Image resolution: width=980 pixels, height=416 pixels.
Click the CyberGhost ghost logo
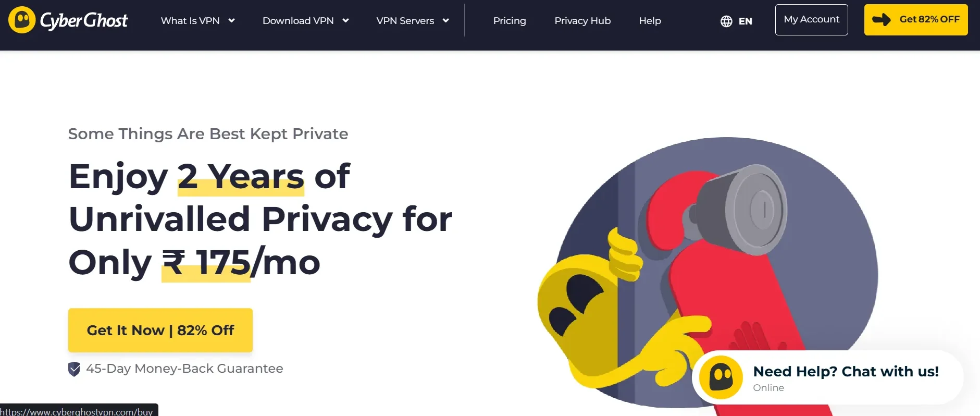[x=20, y=20]
